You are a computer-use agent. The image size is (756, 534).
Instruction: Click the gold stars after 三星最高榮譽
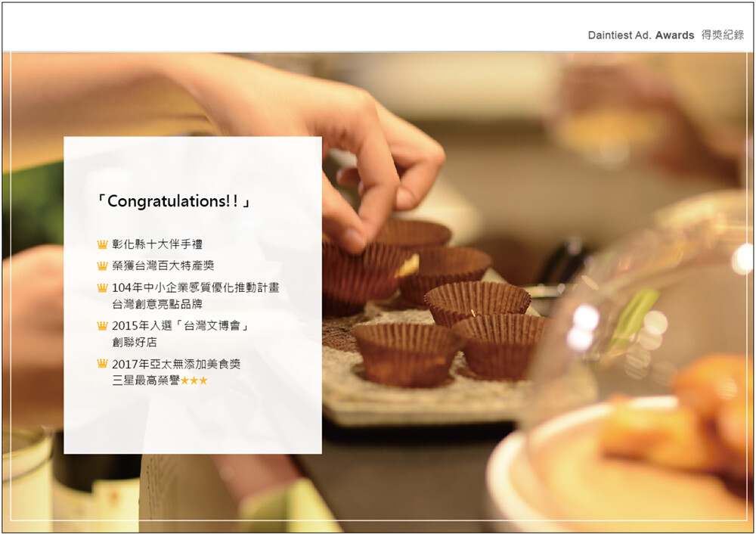pos(194,380)
